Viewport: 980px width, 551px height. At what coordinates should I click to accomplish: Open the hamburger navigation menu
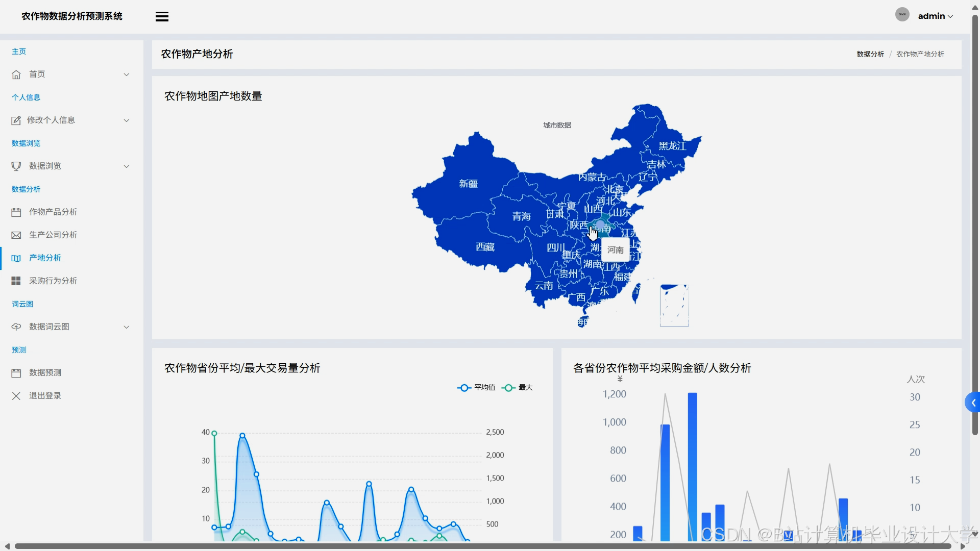(162, 16)
